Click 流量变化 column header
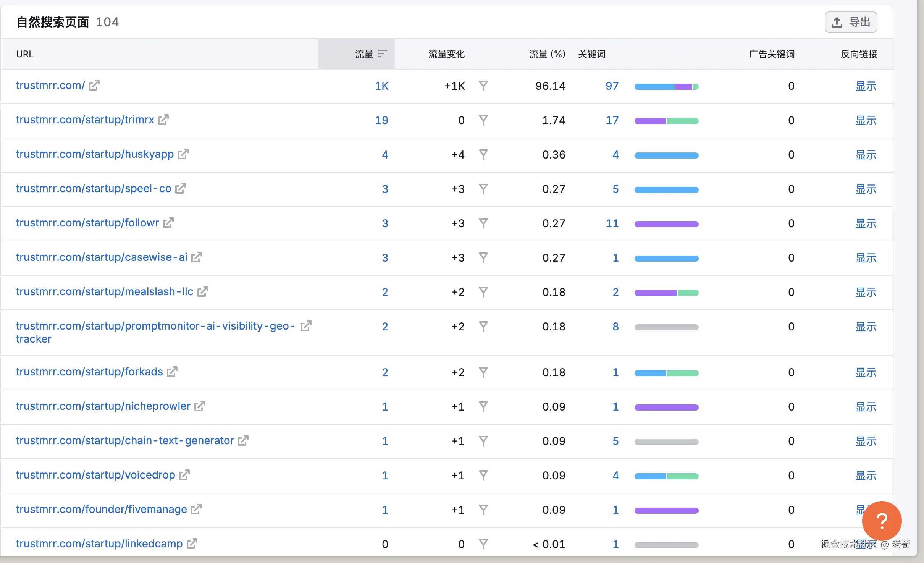 click(x=446, y=54)
